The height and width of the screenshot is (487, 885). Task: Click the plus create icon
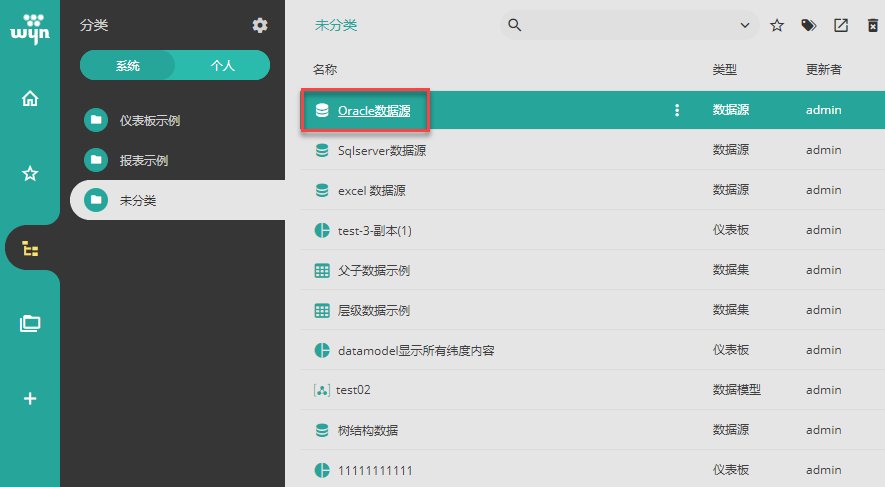[x=30, y=398]
